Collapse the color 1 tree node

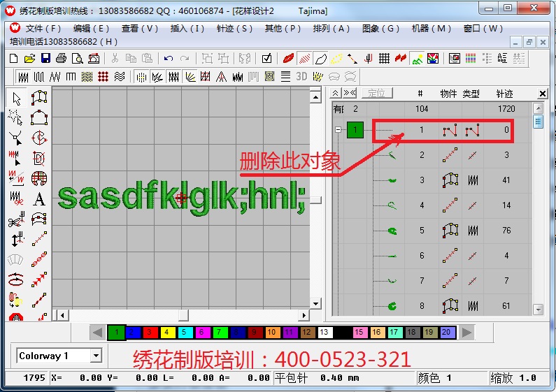click(x=338, y=130)
